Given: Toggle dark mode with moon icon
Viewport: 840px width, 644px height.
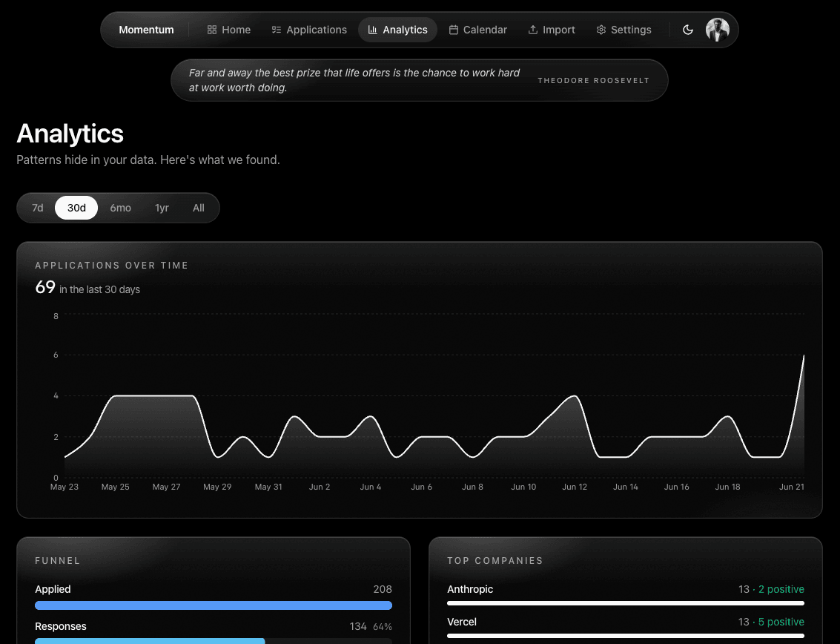Looking at the screenshot, I should (688, 30).
